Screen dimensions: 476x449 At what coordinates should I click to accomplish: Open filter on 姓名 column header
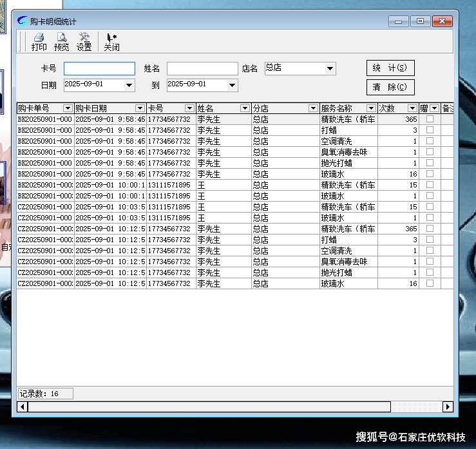click(245, 108)
